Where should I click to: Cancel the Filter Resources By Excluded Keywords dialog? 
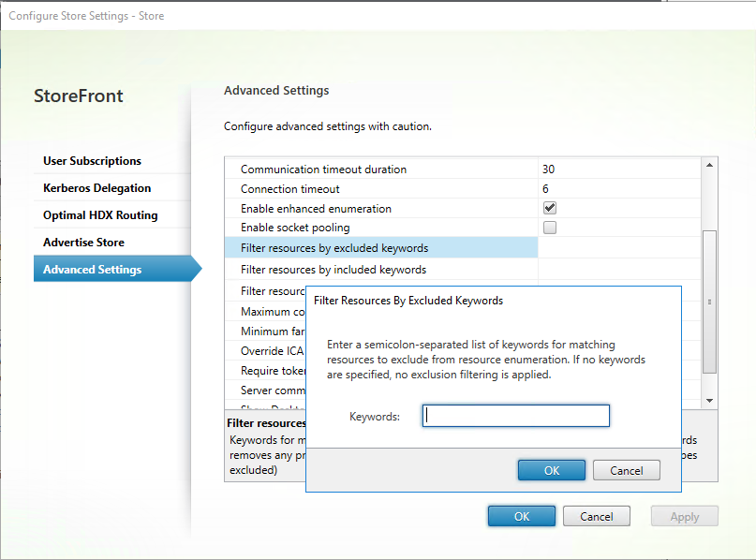tap(626, 470)
